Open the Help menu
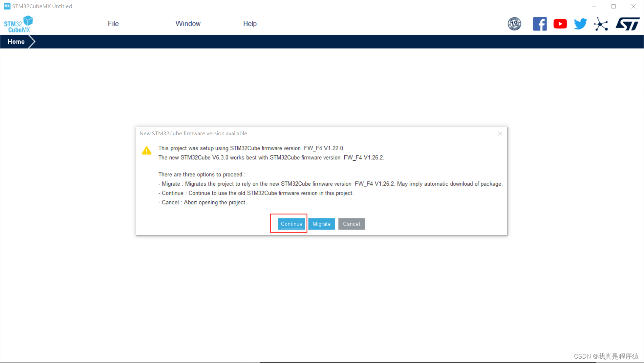644x363 pixels. click(x=250, y=24)
